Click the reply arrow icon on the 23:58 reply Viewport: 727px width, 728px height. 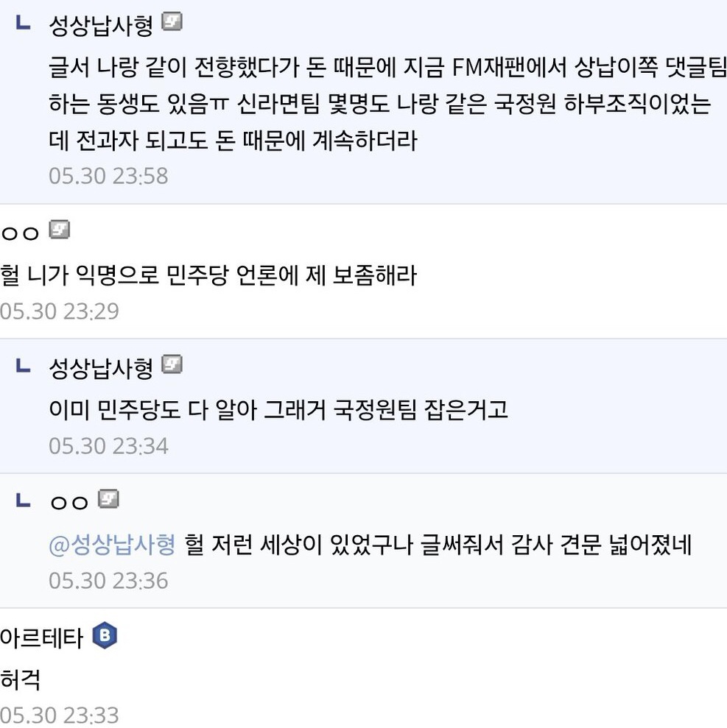[23, 24]
